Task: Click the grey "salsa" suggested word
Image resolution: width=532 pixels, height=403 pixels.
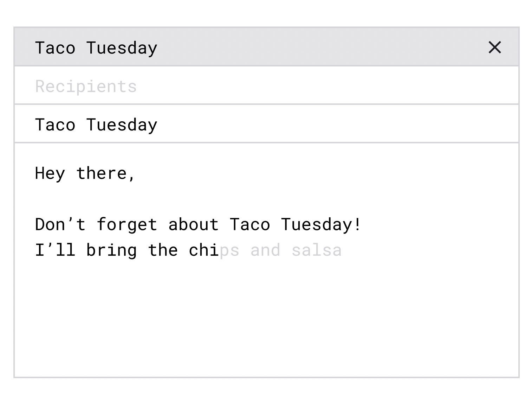Action: [x=316, y=250]
